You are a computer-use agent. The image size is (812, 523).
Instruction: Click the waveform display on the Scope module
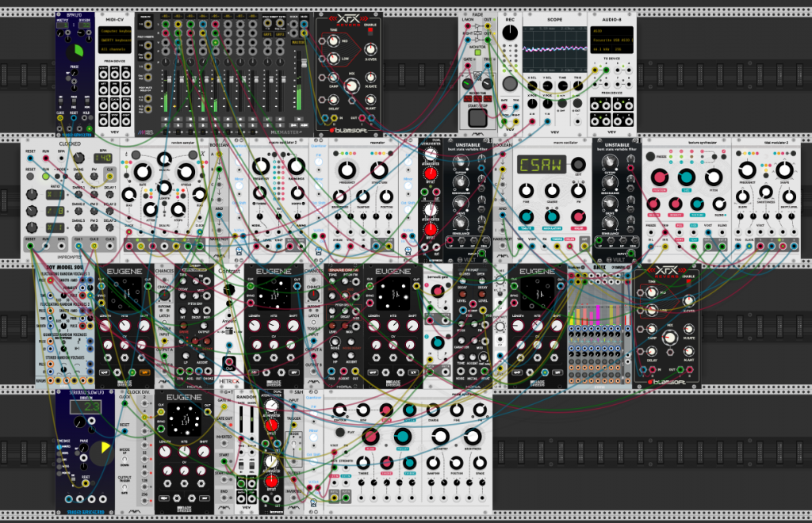click(x=554, y=50)
